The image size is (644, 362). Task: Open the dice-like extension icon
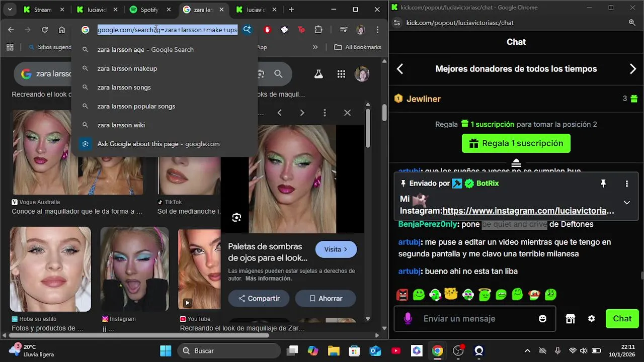(x=284, y=30)
